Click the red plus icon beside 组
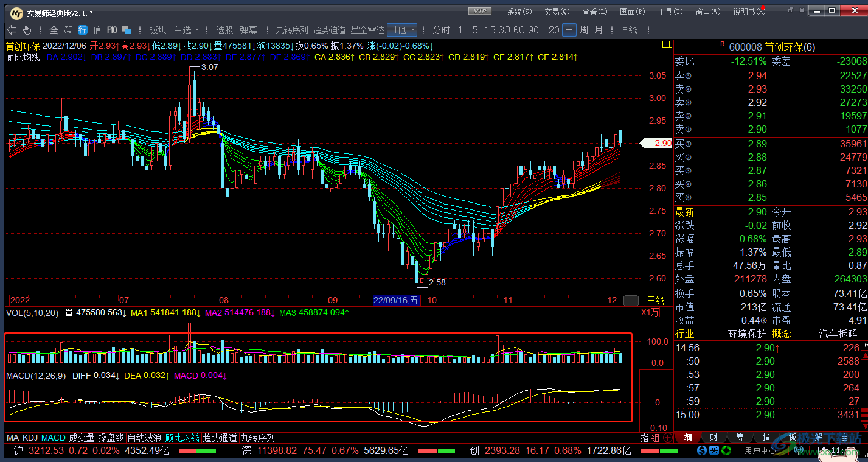The width and height of the screenshot is (868, 462). tap(667, 438)
